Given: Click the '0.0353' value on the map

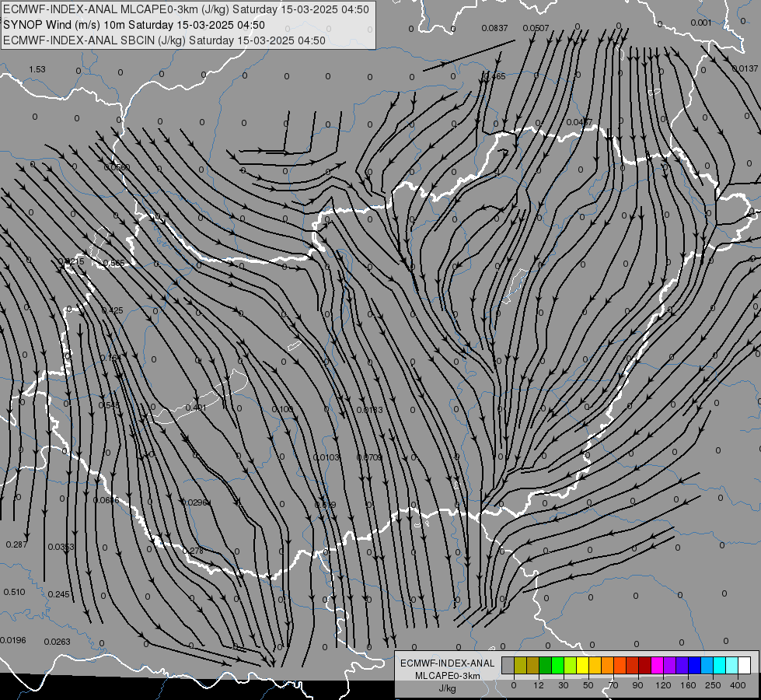Looking at the screenshot, I should [x=61, y=548].
